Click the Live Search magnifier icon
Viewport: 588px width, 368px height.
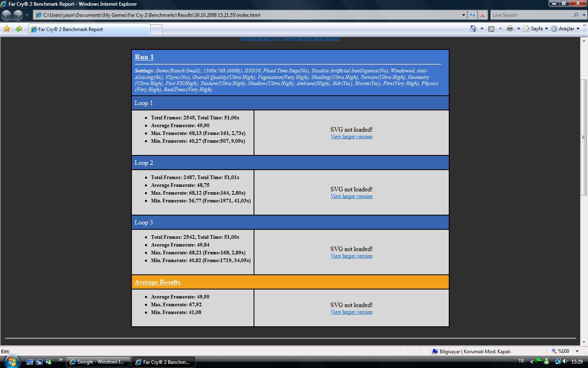576,15
